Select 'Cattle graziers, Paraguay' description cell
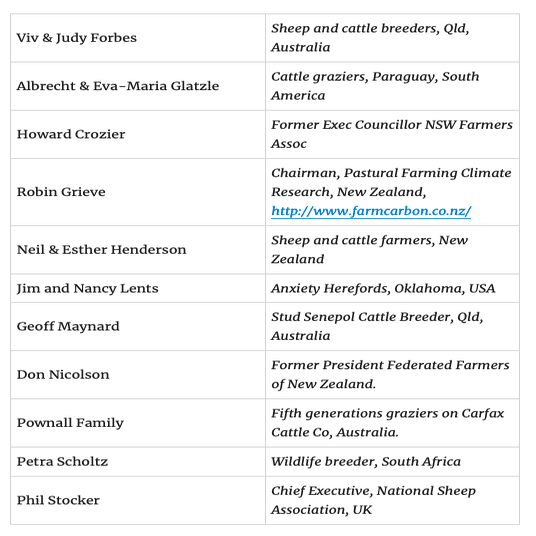The width and height of the screenshot is (536, 536). (x=392, y=86)
